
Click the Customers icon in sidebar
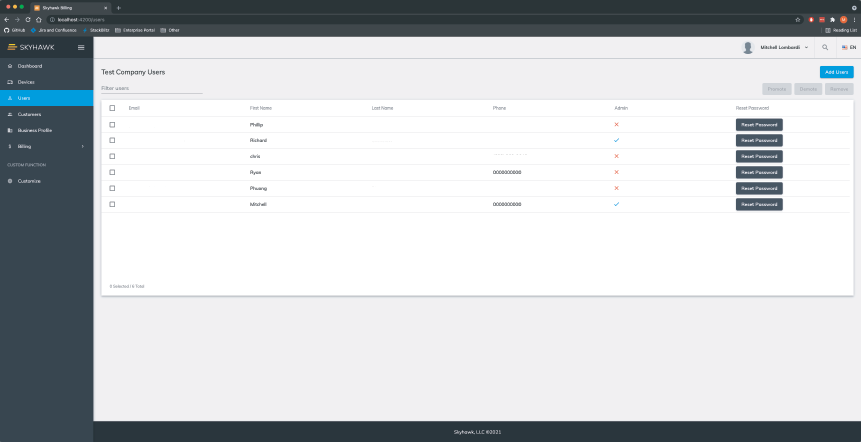10,114
